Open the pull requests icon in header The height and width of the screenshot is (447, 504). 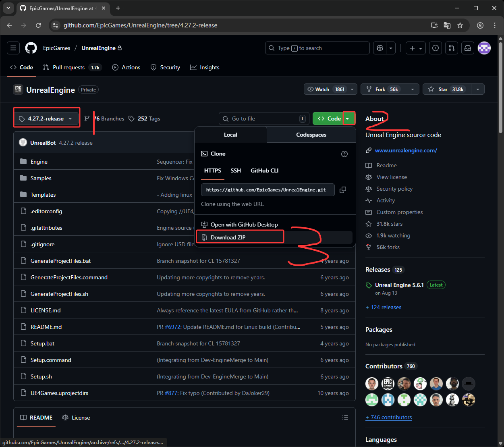452,48
